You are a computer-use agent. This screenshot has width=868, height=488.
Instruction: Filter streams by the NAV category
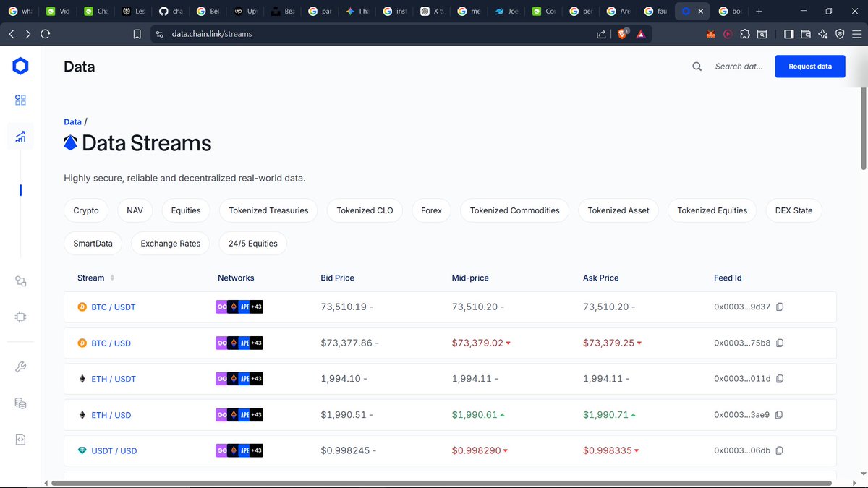[135, 210]
